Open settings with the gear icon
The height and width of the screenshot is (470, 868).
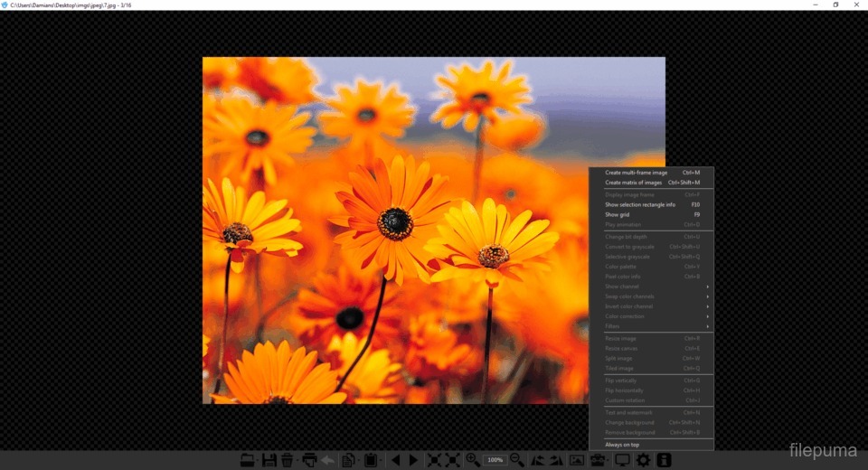coord(643,460)
